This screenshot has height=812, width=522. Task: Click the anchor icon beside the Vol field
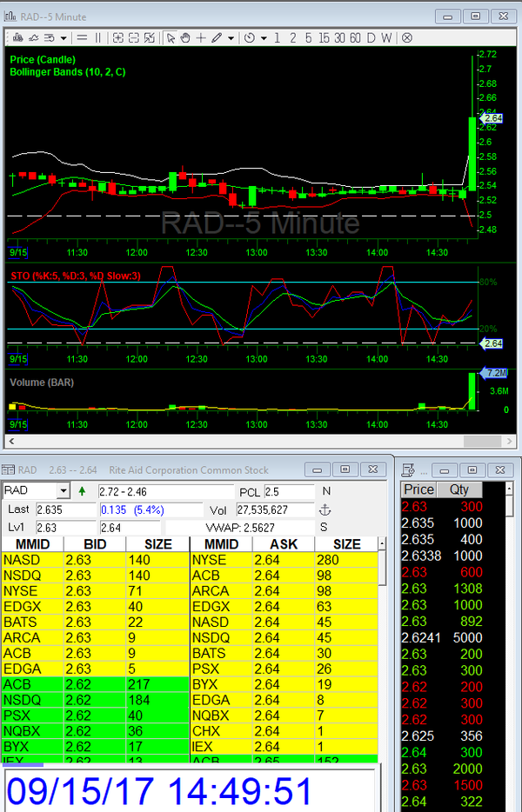click(x=326, y=509)
